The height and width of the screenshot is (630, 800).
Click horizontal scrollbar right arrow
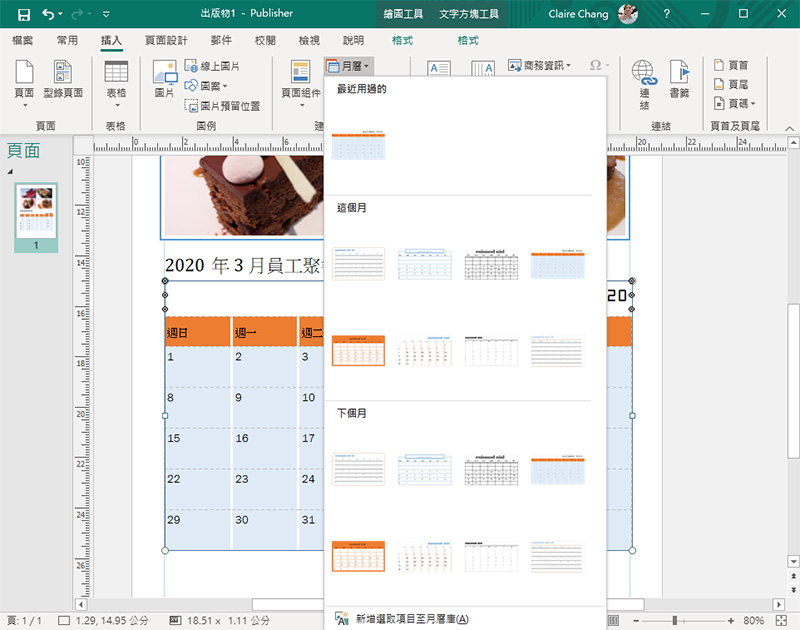coord(779,605)
